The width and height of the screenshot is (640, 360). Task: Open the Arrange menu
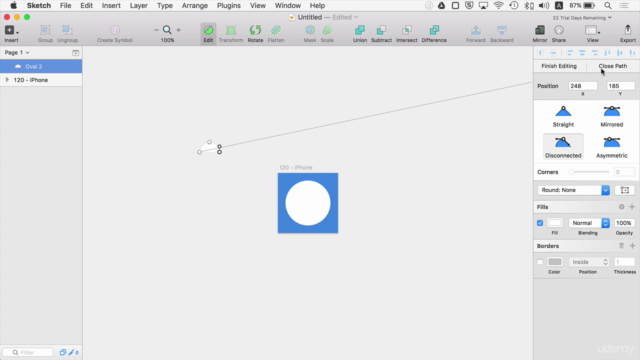pyautogui.click(x=195, y=6)
